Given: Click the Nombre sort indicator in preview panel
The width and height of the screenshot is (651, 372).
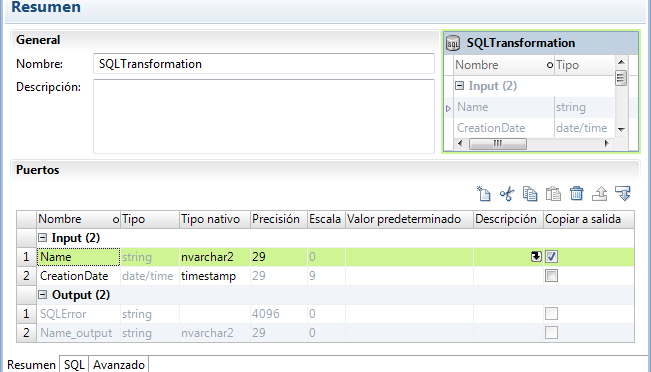Looking at the screenshot, I should 550,65.
